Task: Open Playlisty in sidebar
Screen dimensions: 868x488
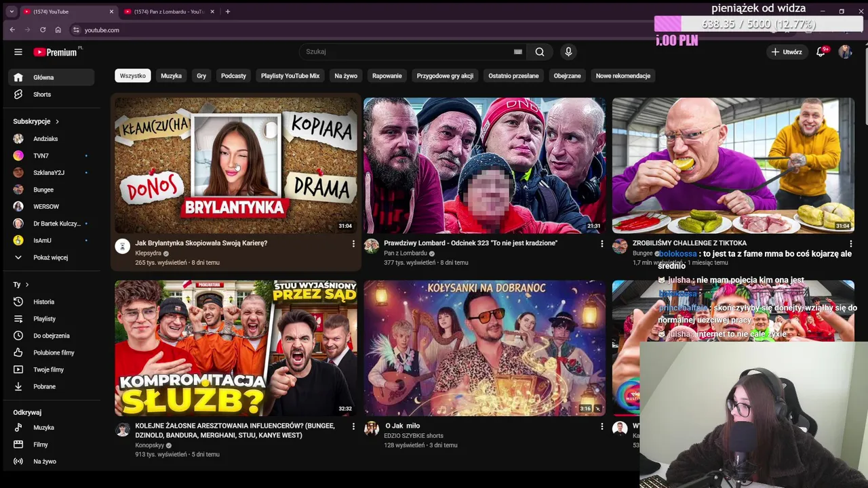Action: click(x=52, y=319)
